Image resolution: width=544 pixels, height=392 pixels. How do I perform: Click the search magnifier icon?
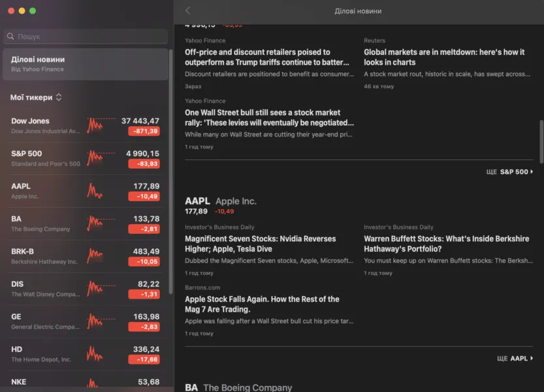coord(10,37)
